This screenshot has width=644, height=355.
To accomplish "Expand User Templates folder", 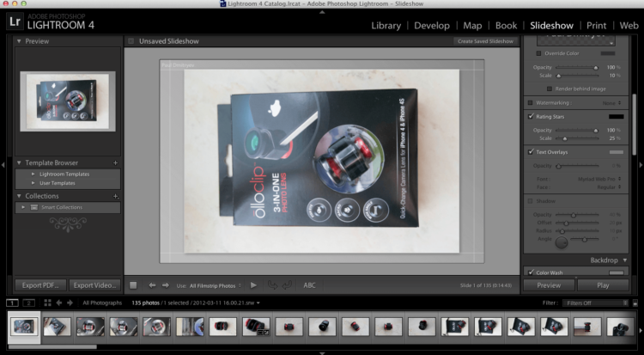I will pyautogui.click(x=33, y=183).
